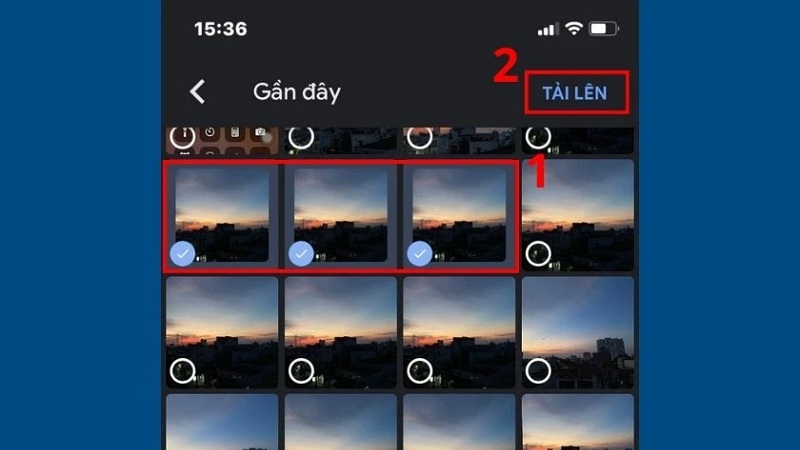This screenshot has height=450, width=800.
Task: Open the blue sky skyline thumbnail
Action: pos(578,333)
